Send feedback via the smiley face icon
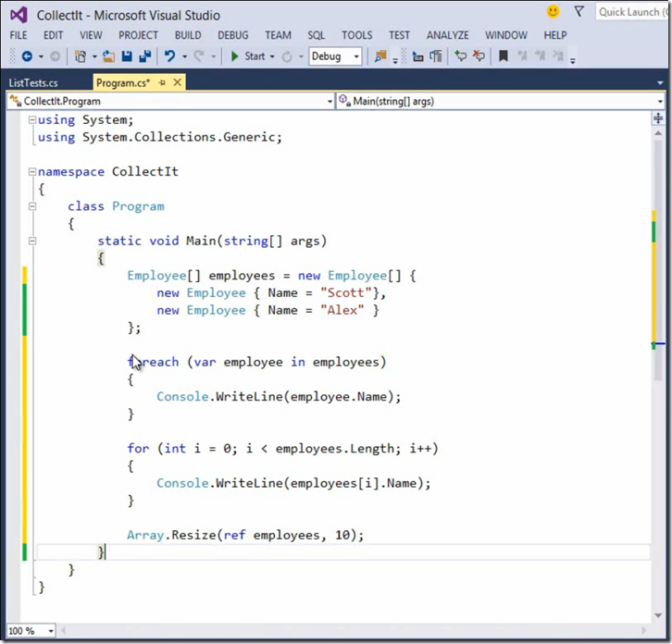This screenshot has width=672, height=644. point(554,12)
